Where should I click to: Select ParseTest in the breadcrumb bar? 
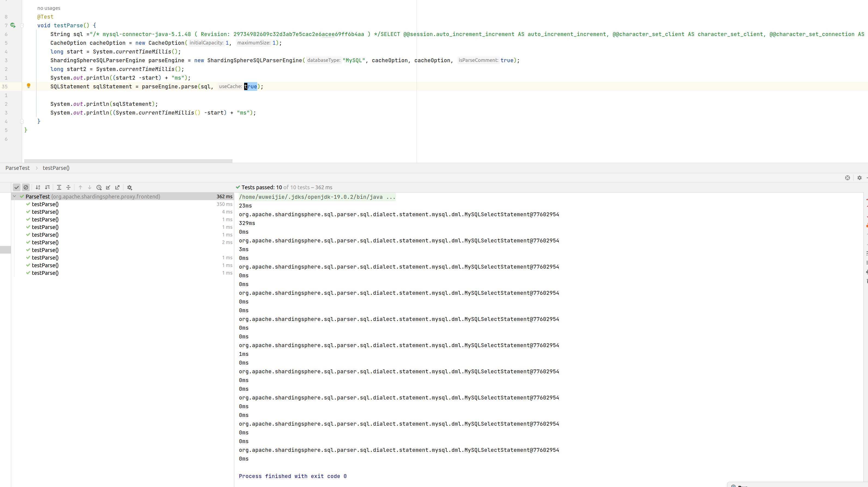coord(17,168)
